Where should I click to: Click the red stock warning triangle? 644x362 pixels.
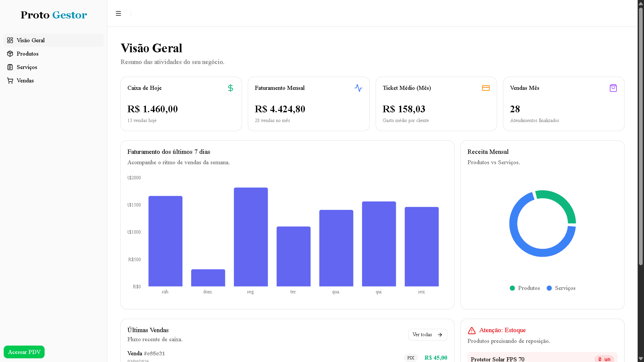point(472,330)
